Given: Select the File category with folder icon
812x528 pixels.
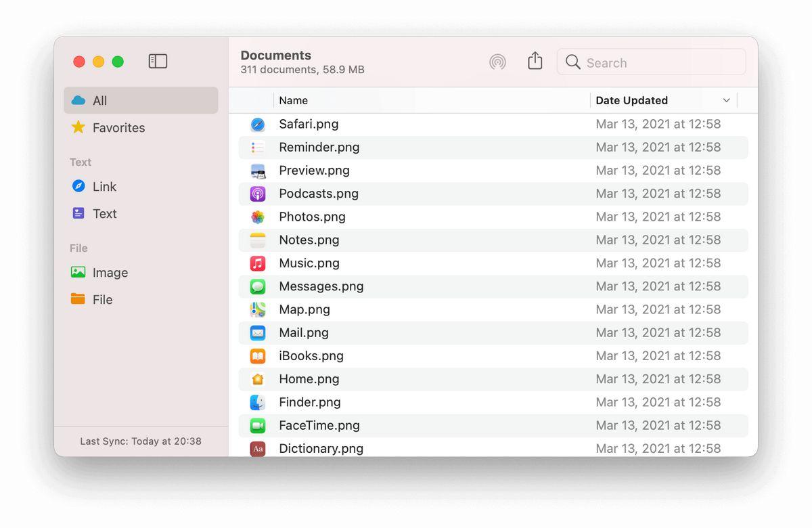Looking at the screenshot, I should click(102, 300).
